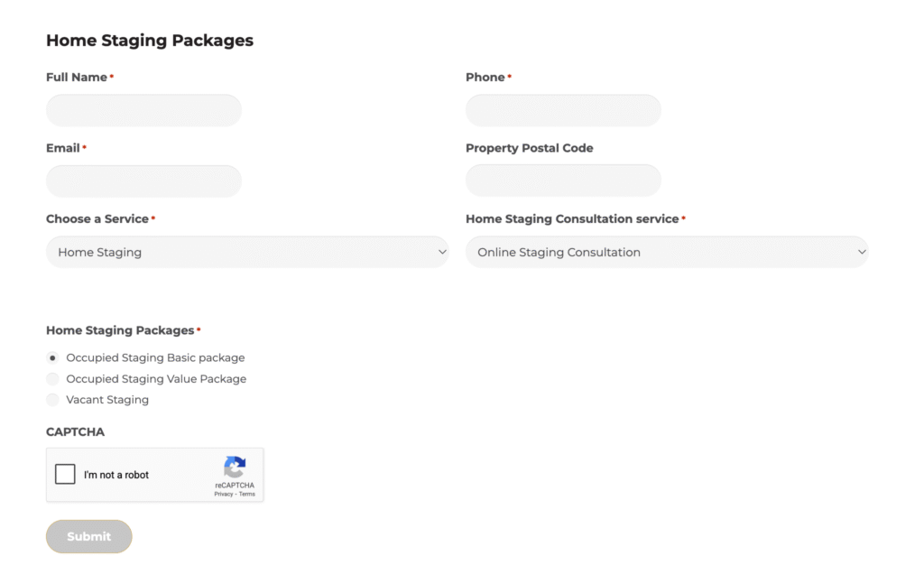Screen dimensions: 924x565
Task: Open the Home Staging Consultation service dropdown
Action: coord(667,252)
